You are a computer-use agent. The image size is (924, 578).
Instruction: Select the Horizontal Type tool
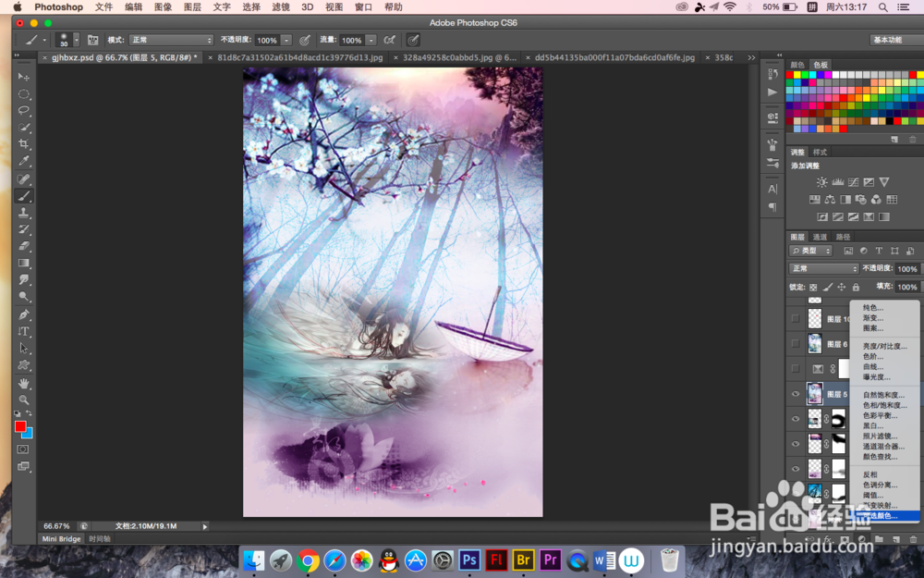click(x=24, y=331)
